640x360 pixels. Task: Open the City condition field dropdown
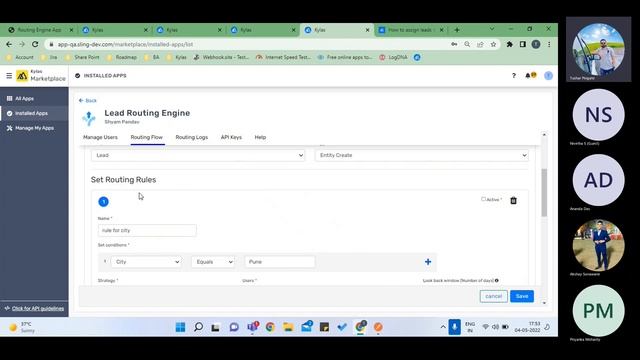click(x=147, y=262)
